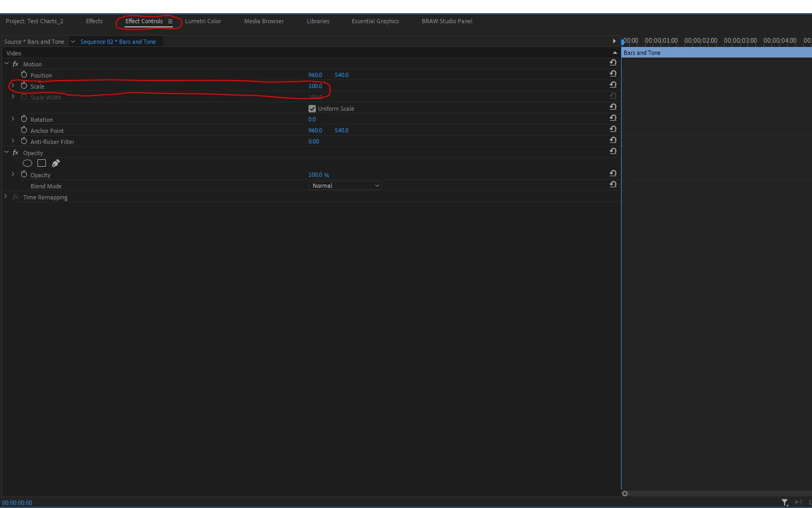Image resolution: width=812 pixels, height=508 pixels.
Task: Click the Anchor Point X value 960.0
Action: tap(315, 130)
